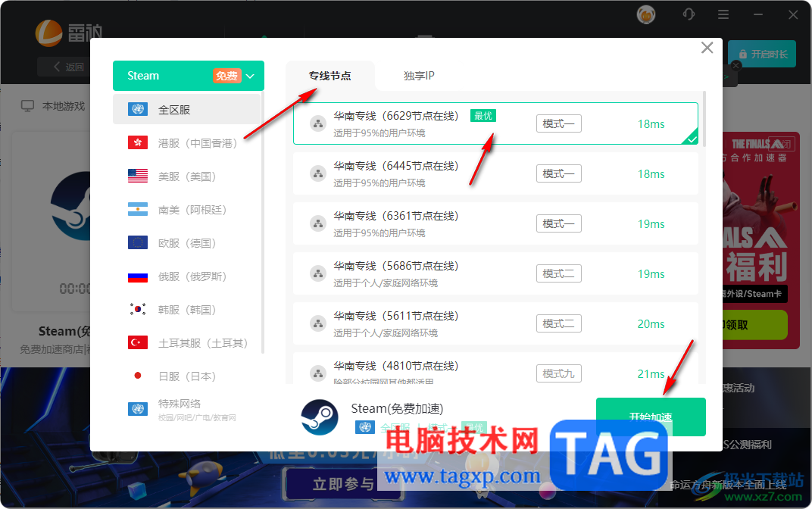Viewport: 812px width, 509px height.
Task: Select the 港服（中国香港）region
Action: coord(186,143)
